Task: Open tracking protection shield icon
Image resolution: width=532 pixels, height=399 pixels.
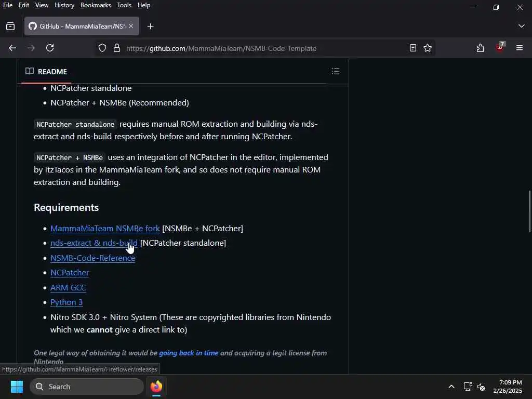Action: [102, 48]
